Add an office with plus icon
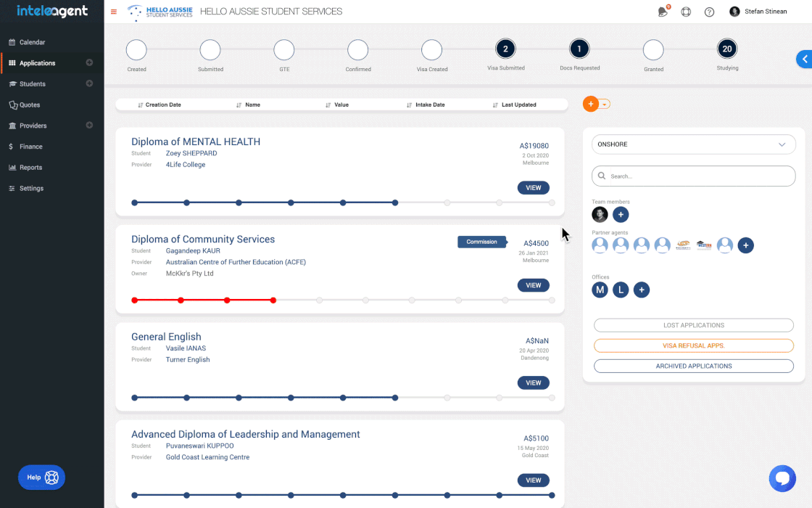This screenshot has height=508, width=812. tap(641, 290)
